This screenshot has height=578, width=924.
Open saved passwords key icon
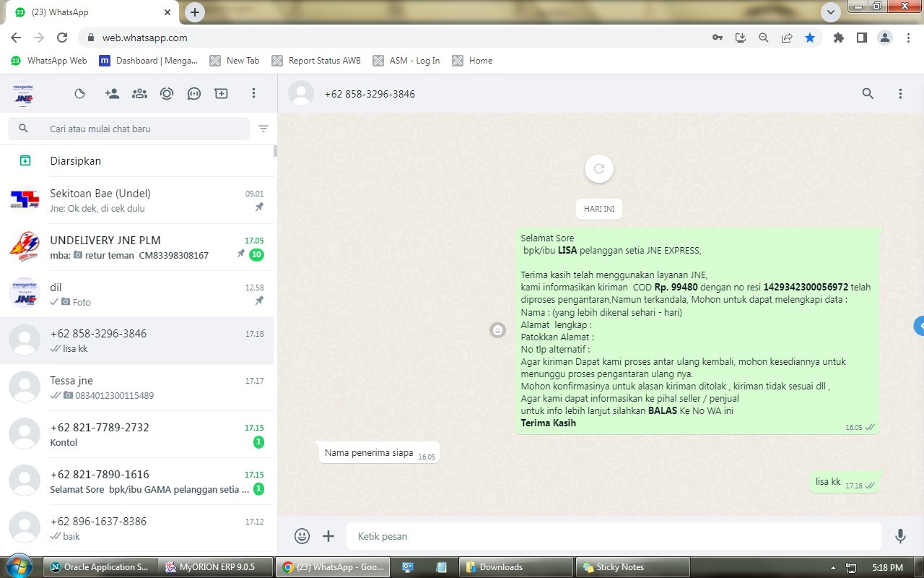(718, 38)
